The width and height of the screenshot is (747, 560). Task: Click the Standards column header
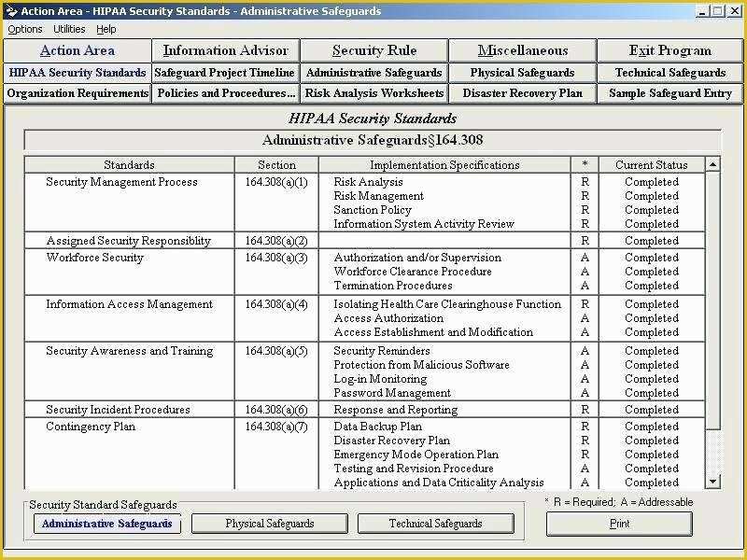pos(129,165)
